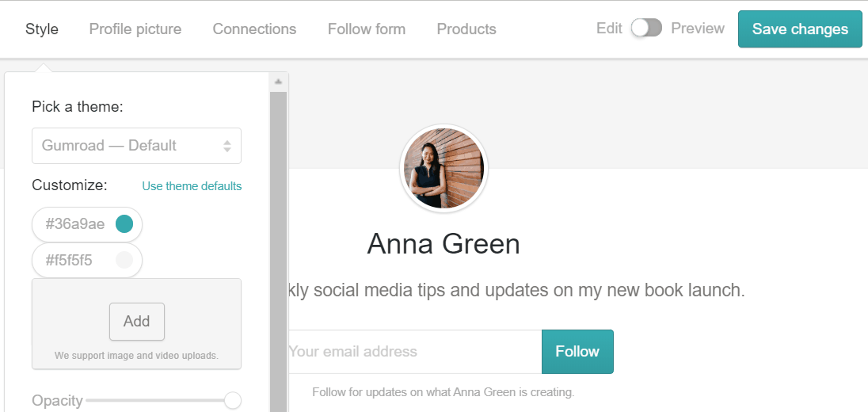The image size is (868, 412).
Task: Click the 'Pick a theme:' label
Action: coord(78,106)
